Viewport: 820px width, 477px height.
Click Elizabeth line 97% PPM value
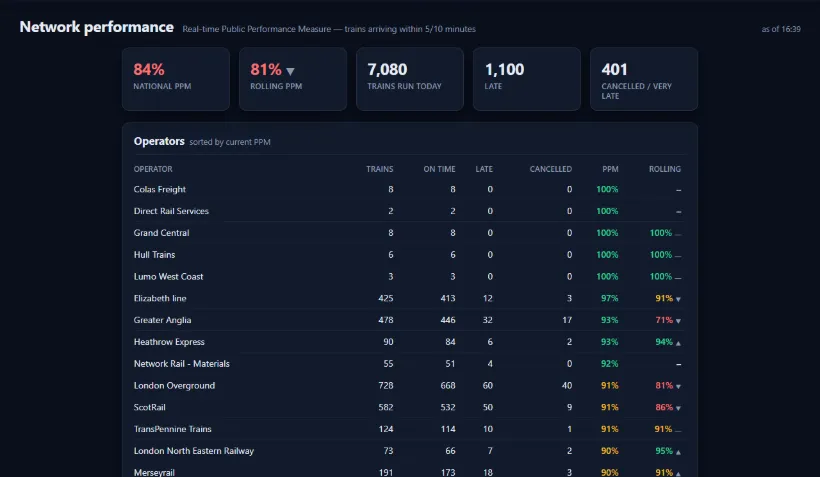(609, 298)
